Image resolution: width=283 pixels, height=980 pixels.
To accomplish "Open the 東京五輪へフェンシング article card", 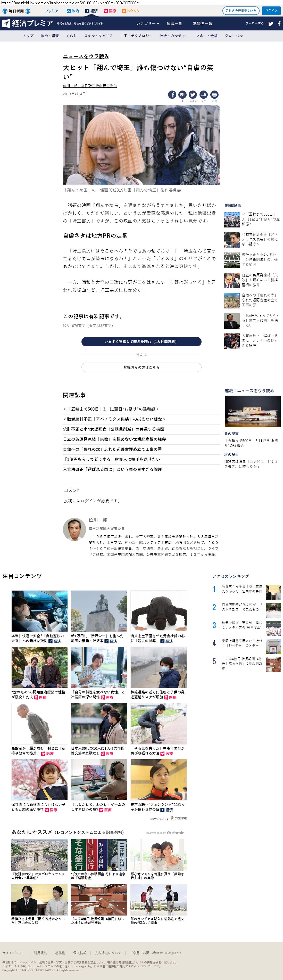I will (158, 786).
